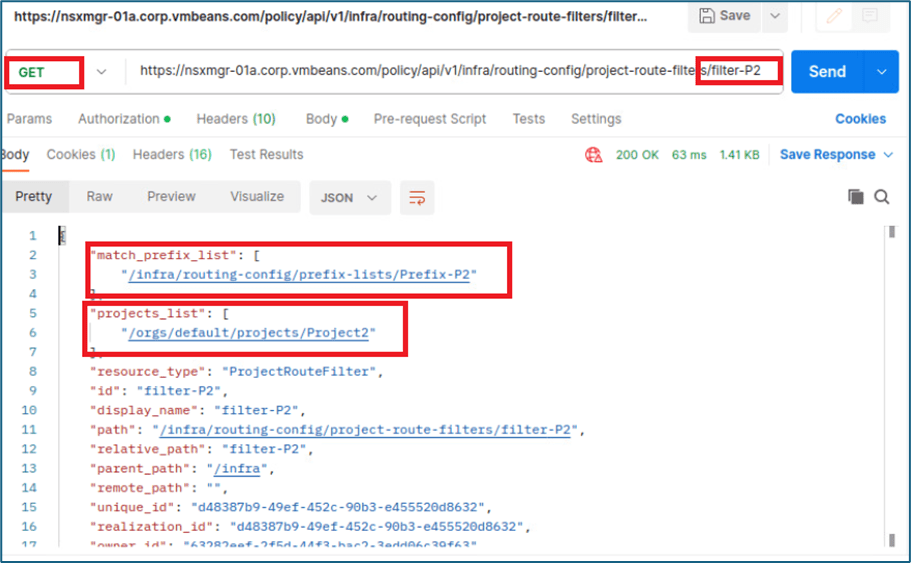Viewport: 911px width, 563px height.
Task: Click the Save request button
Action: click(726, 16)
